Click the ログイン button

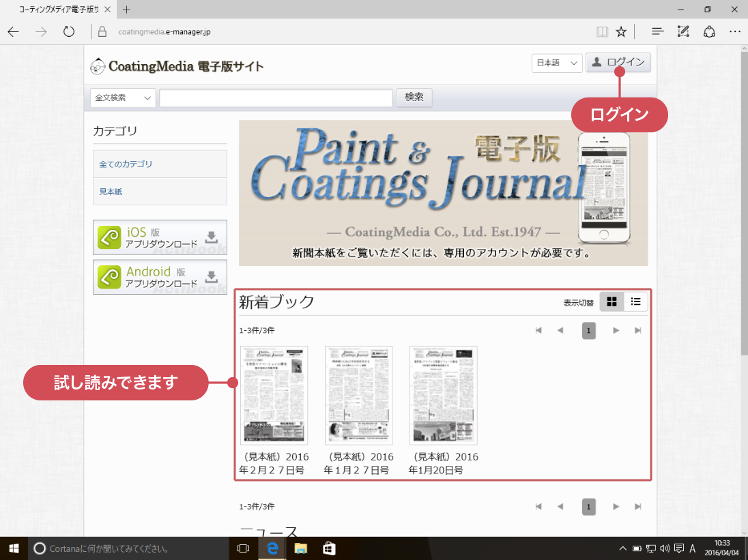tap(618, 63)
